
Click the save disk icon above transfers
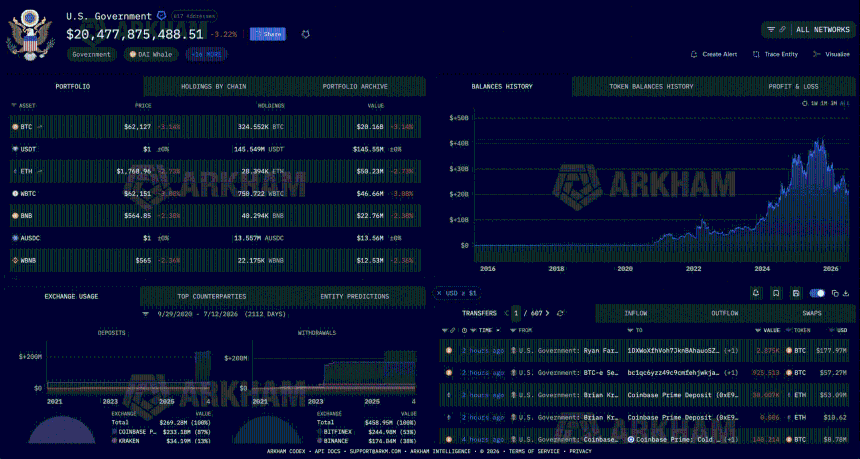tap(796, 293)
